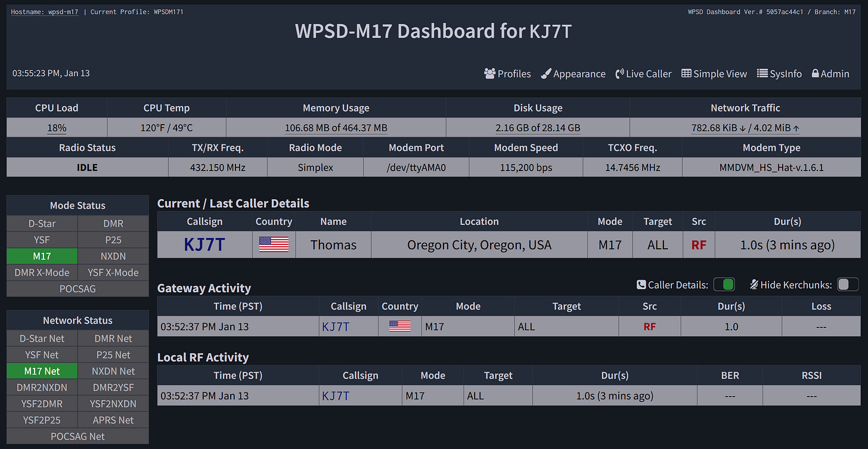868x449 pixels.
Task: Open the wpsd-m17 hostname link
Action: pyautogui.click(x=45, y=11)
